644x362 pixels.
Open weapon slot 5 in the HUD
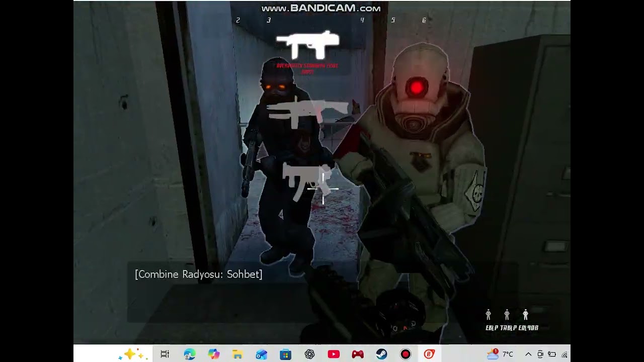(393, 20)
